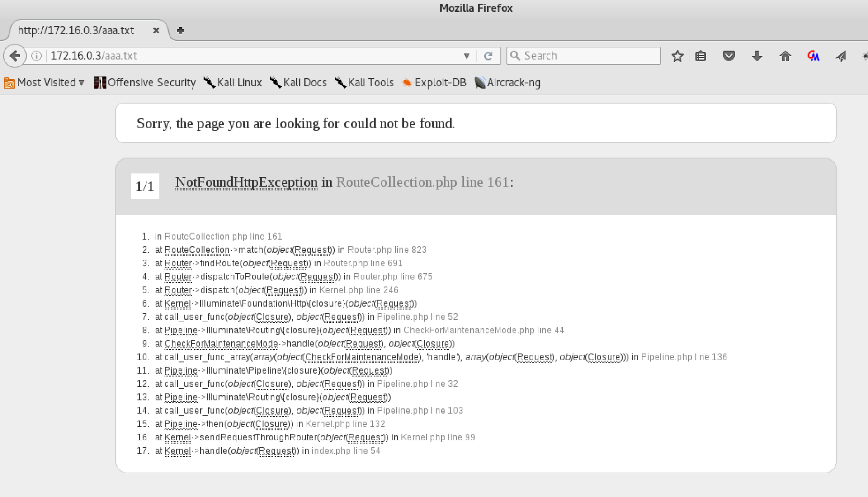Show bookmarks list icon

pyautogui.click(x=700, y=56)
